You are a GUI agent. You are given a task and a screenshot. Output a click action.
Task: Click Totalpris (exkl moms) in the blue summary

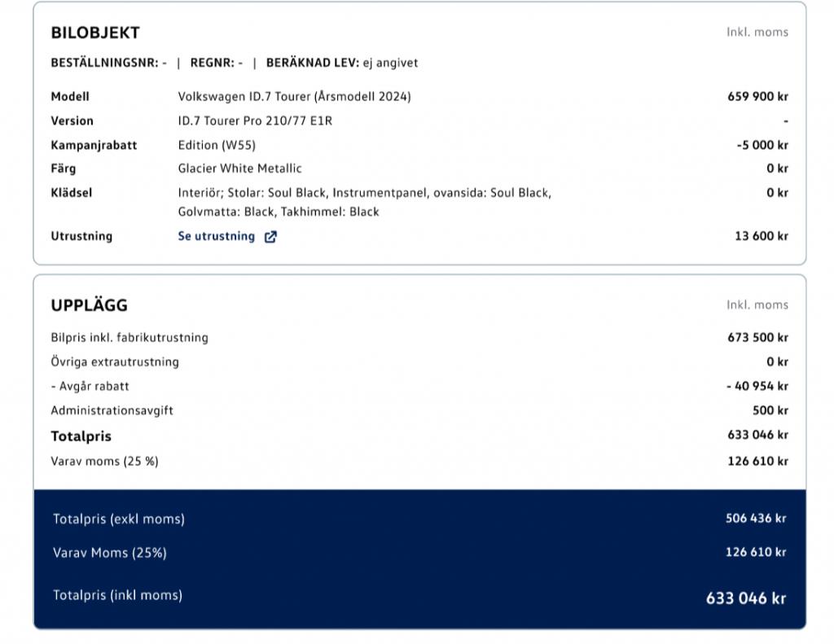(119, 519)
